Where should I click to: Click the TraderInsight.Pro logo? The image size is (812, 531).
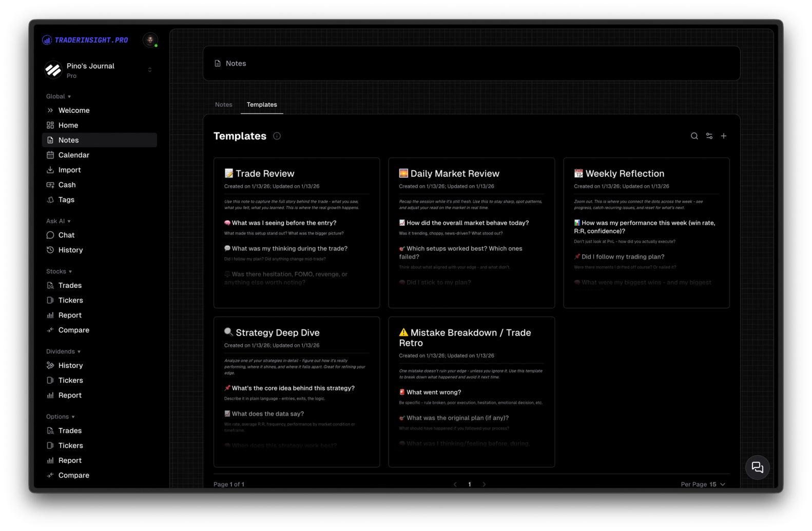coord(85,40)
